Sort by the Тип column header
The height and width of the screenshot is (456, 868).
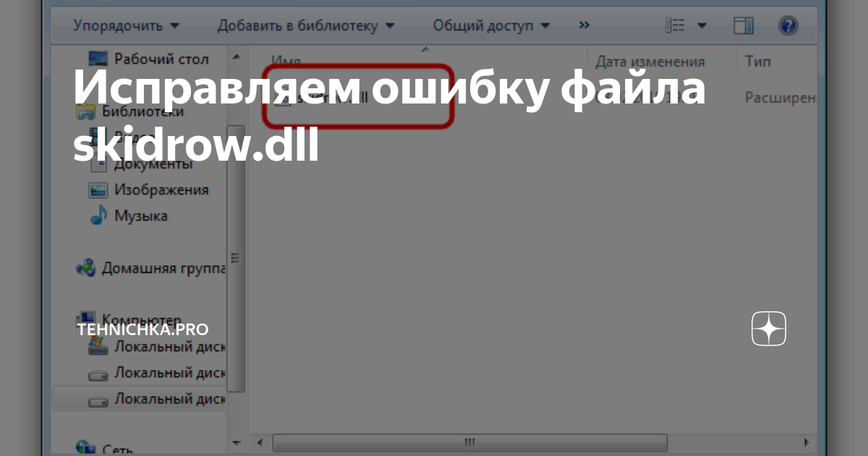pos(758,62)
